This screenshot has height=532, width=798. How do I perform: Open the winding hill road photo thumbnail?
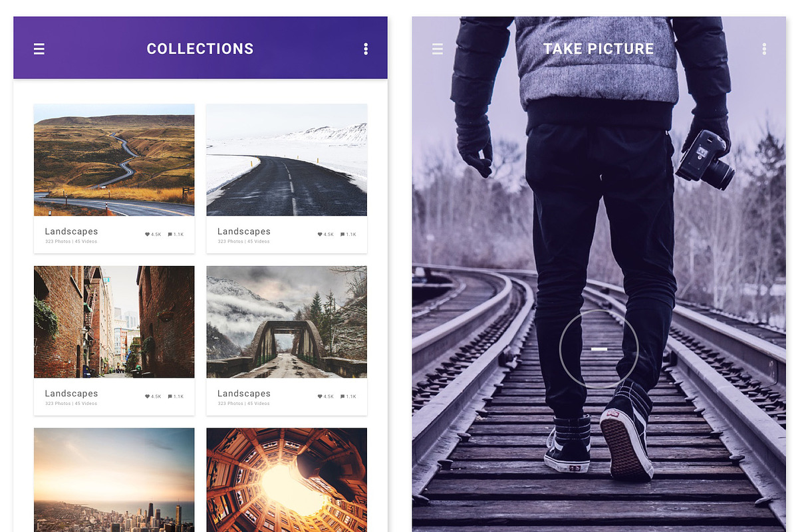coord(114,160)
